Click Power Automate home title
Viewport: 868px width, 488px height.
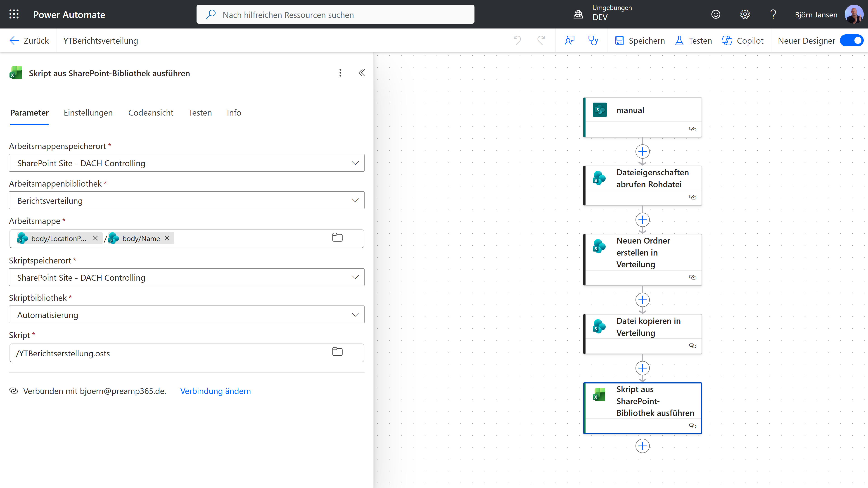tap(69, 14)
